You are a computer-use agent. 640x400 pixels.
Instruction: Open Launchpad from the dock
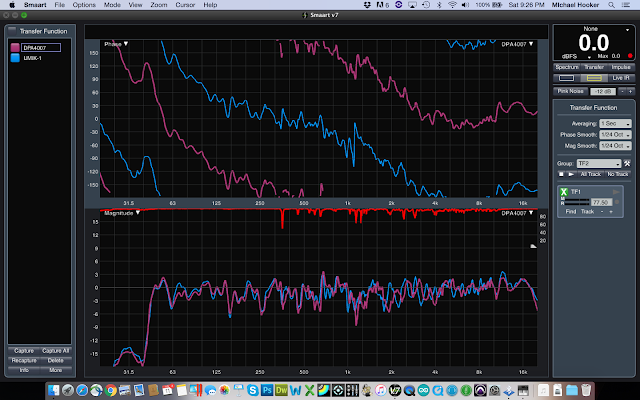[x=67, y=391]
